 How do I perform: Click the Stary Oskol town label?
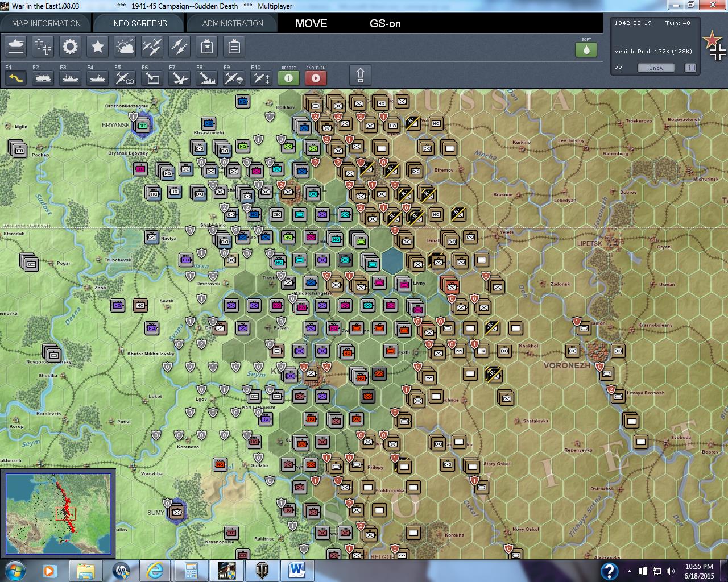click(497, 464)
